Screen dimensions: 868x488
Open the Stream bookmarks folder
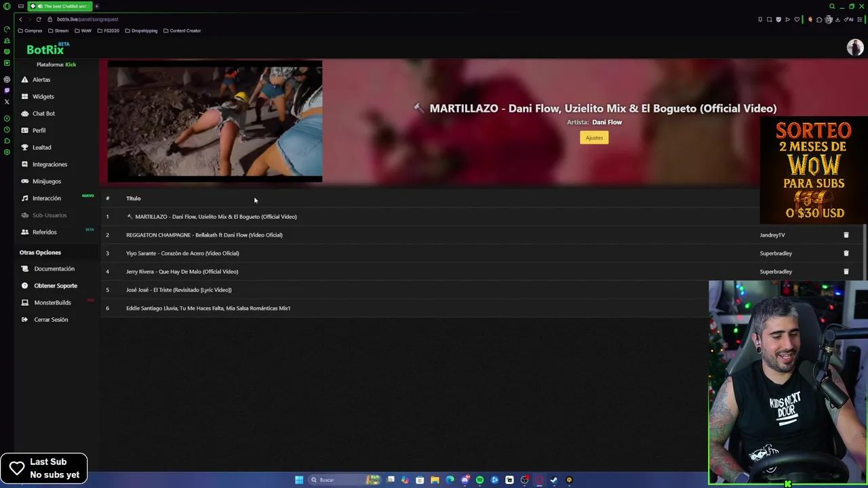pyautogui.click(x=59, y=30)
